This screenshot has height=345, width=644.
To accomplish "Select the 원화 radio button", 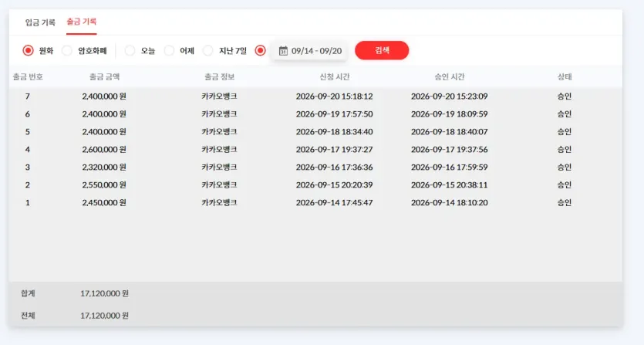I will pos(28,51).
